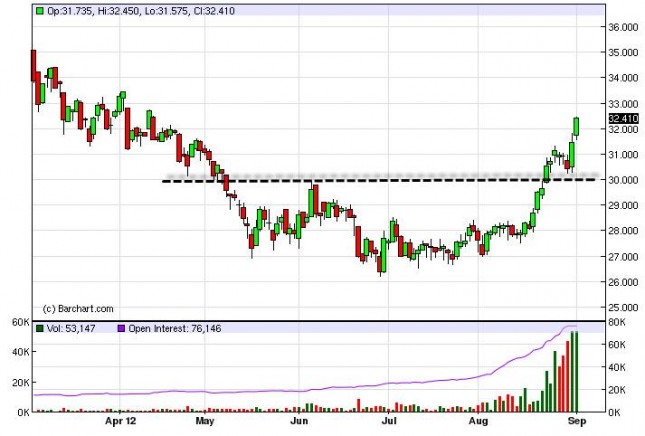Click the 36.000 price axis label
The image size is (645, 436).
pyautogui.click(x=624, y=27)
